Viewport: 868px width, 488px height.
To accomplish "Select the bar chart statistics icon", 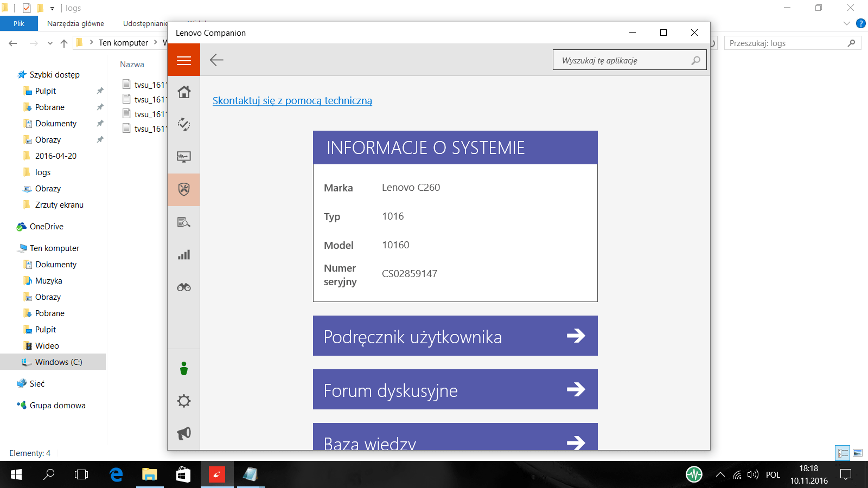I will 184,255.
